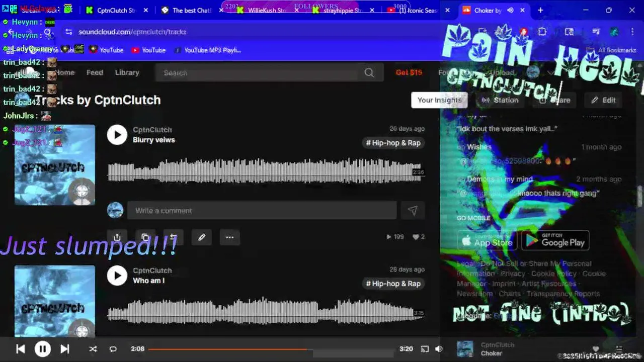Open the SoundCloud Home tab

point(65,72)
